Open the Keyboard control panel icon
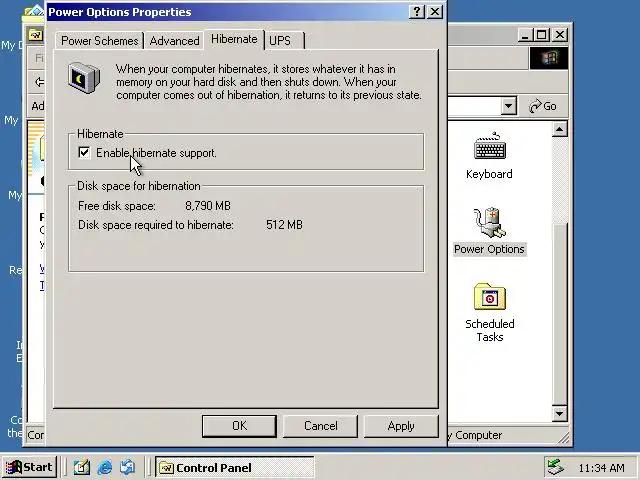The image size is (640, 480). click(x=489, y=156)
